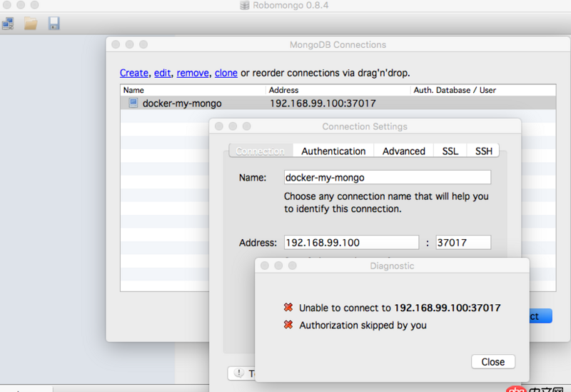Click the Auth. Database / User column header
This screenshot has height=392, width=571.
(x=483, y=90)
